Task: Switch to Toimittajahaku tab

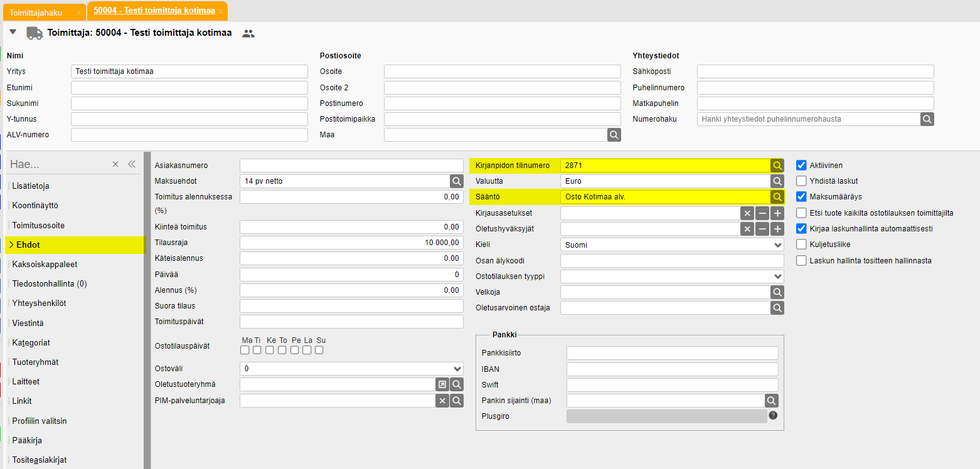Action: [36, 13]
